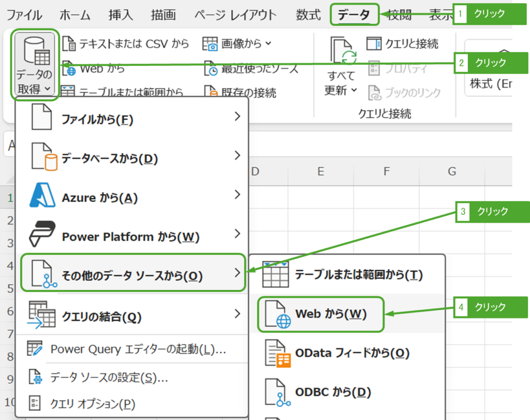Click the 最近使ったソース clock icon
This screenshot has width=530, height=420.
(211, 69)
